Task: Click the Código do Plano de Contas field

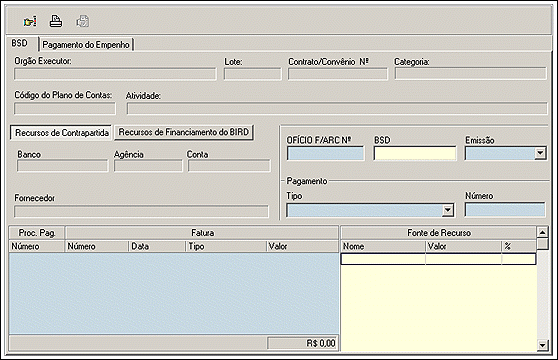Action: pyautogui.click(x=65, y=108)
